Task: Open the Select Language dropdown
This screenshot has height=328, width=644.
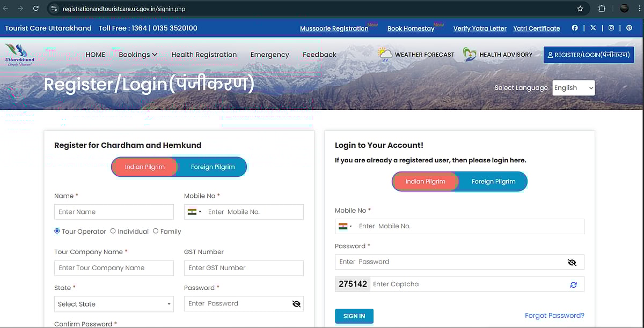Action: 573,88
